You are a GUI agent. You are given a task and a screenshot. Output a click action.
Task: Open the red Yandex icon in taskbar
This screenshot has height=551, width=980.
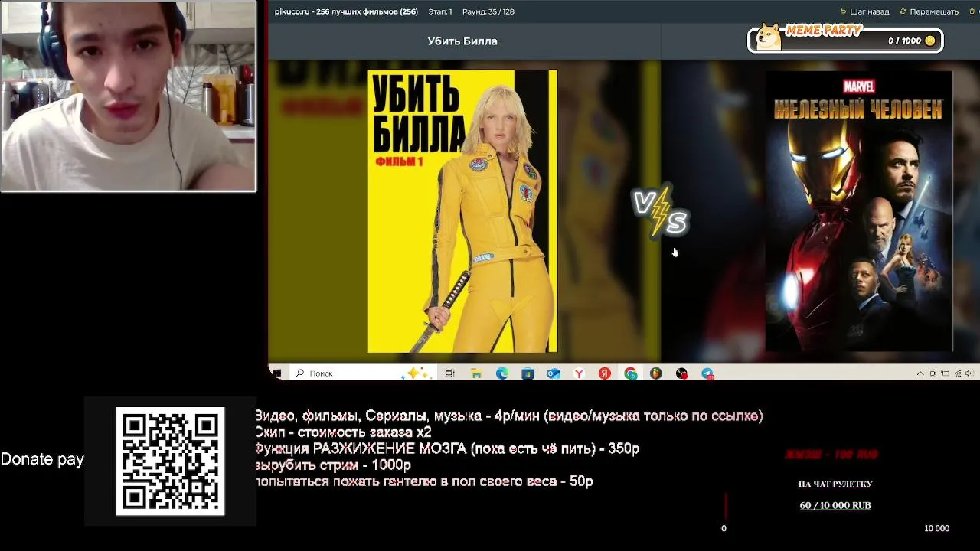pyautogui.click(x=605, y=373)
